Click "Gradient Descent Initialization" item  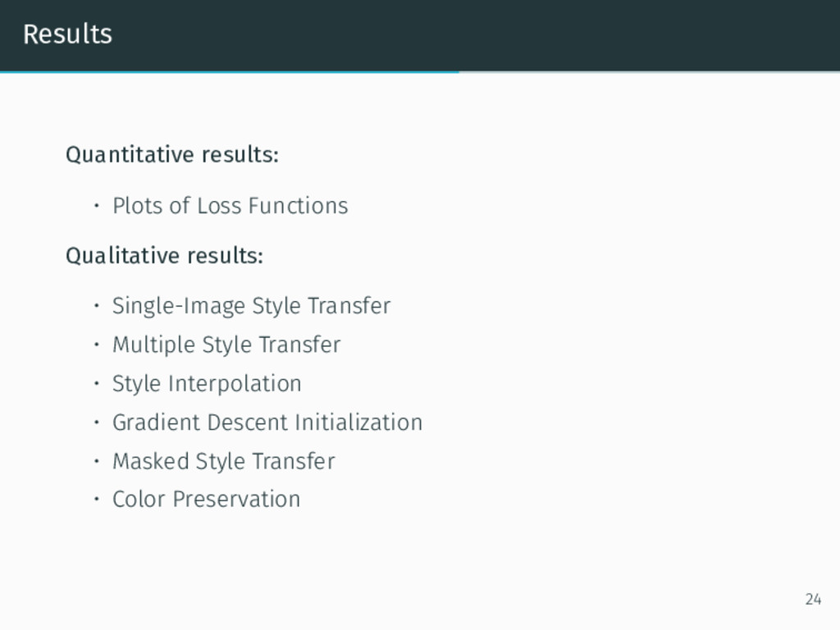[x=267, y=422]
